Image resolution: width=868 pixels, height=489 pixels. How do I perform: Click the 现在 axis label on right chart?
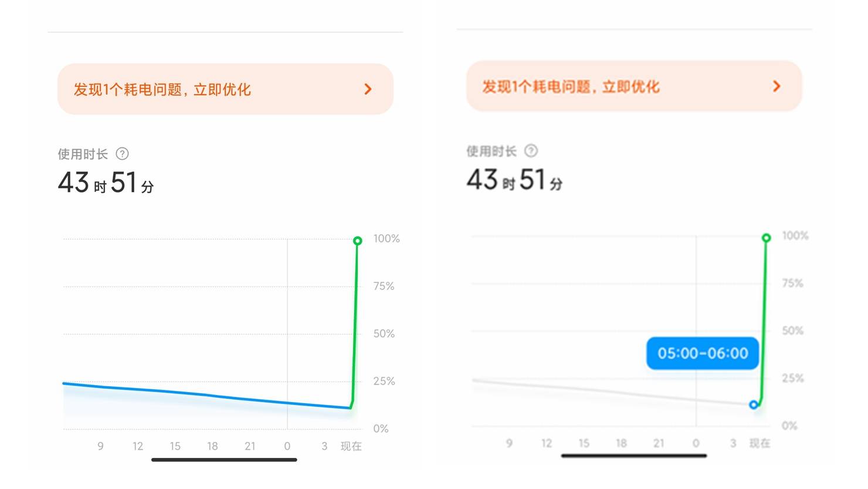(x=759, y=443)
